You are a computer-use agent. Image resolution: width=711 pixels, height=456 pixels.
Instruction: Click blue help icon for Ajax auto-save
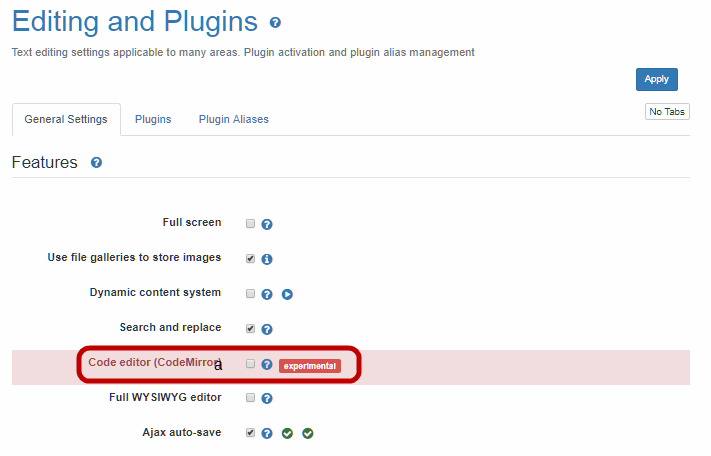pyautogui.click(x=267, y=433)
